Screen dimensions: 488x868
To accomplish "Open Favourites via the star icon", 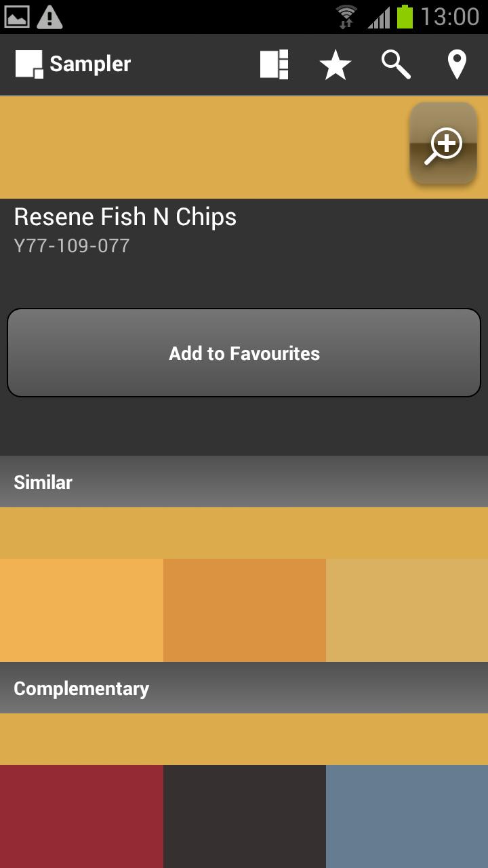I will 335,64.
